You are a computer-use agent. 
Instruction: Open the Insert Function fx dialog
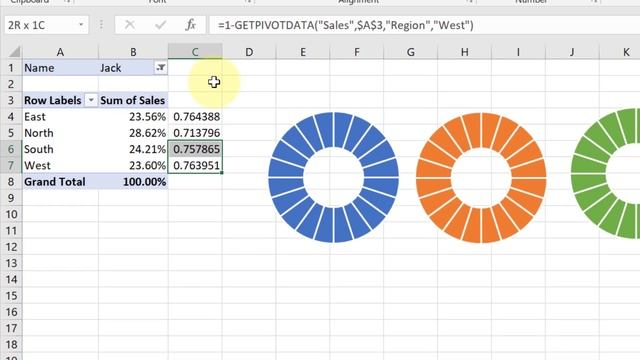pos(190,25)
